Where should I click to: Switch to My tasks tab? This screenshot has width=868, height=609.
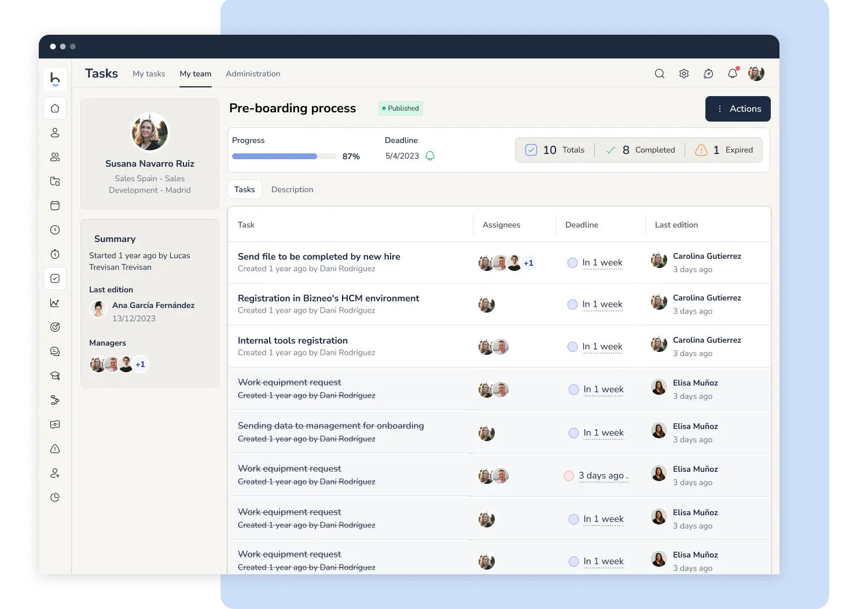point(149,74)
